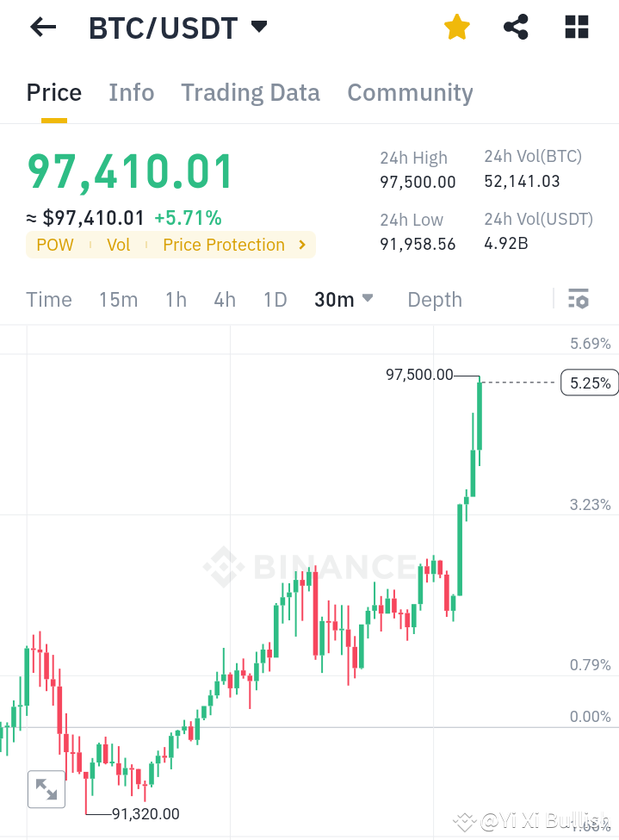Image resolution: width=619 pixels, height=840 pixels.
Task: Tap the 5.25% change marker on the chart
Action: click(589, 382)
